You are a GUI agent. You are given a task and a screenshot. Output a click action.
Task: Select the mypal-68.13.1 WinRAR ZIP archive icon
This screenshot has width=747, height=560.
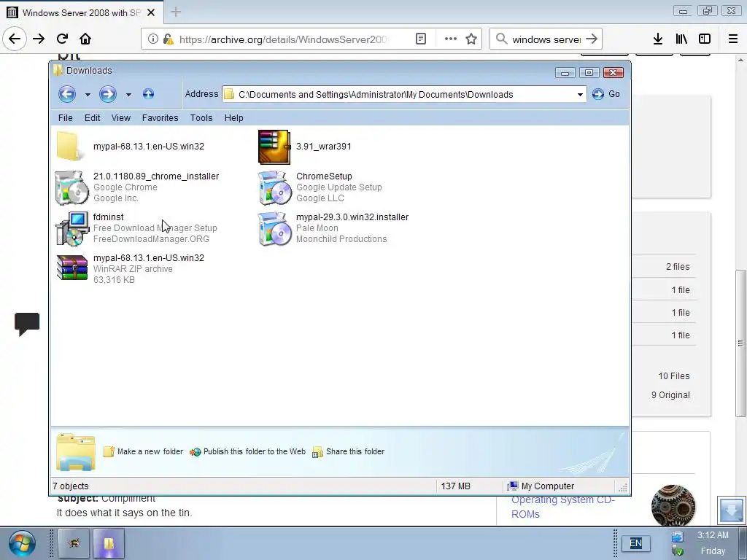[x=72, y=268]
